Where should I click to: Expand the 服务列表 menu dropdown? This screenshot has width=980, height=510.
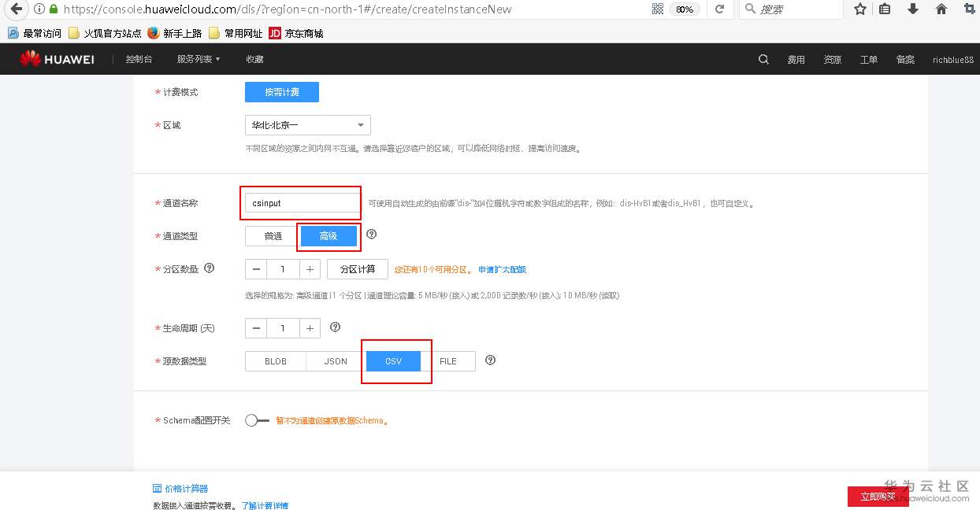(x=197, y=58)
